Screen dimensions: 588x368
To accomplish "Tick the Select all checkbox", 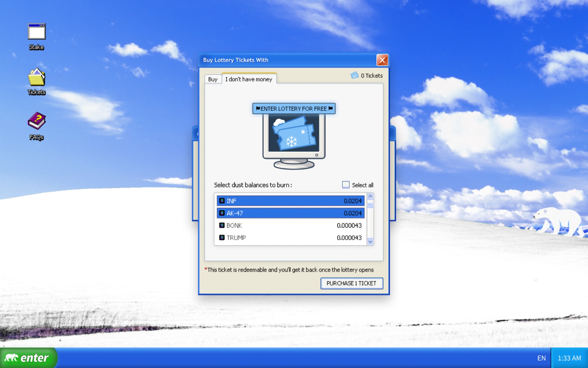I will (x=346, y=185).
